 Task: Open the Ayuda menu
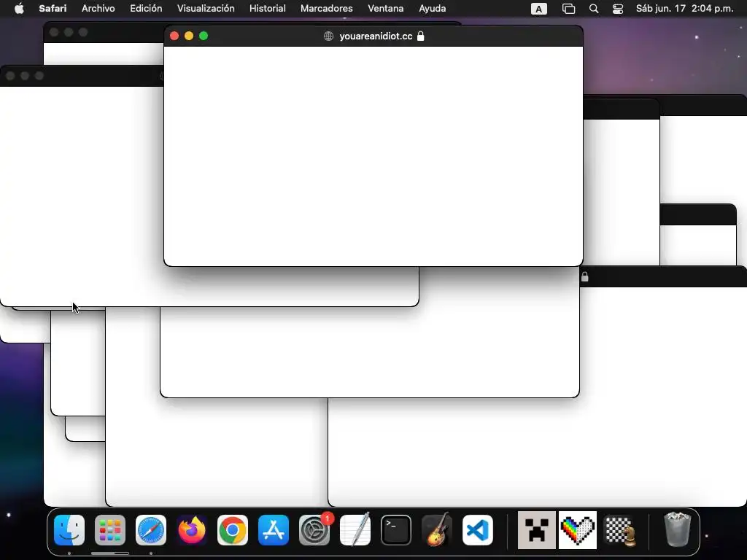coord(432,8)
